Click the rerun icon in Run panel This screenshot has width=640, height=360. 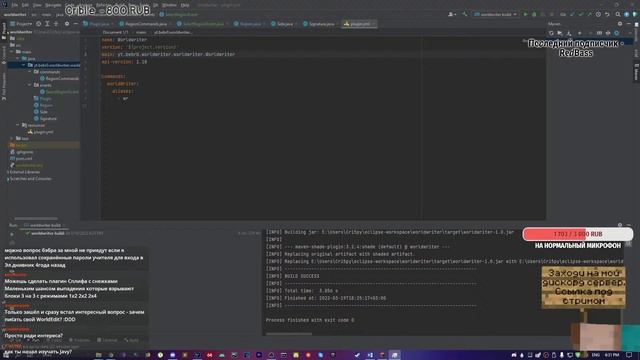pyautogui.click(x=11, y=234)
